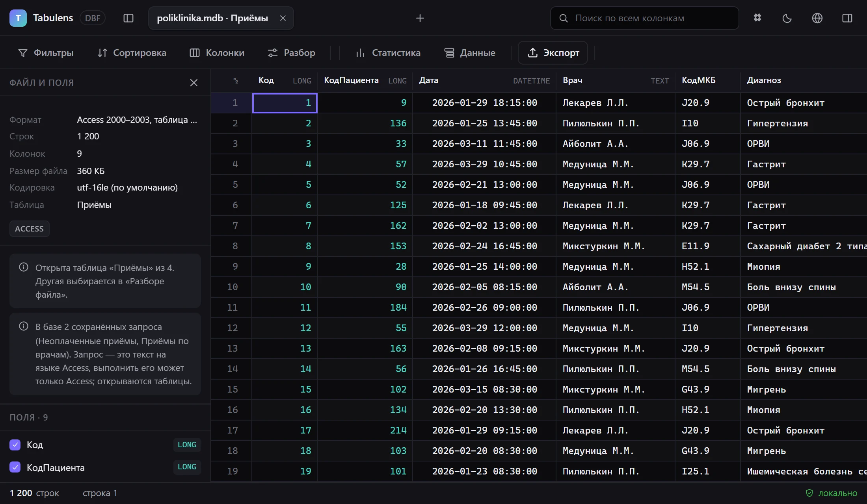
Task: Close the Файл и поля panel
Action: coord(194,83)
